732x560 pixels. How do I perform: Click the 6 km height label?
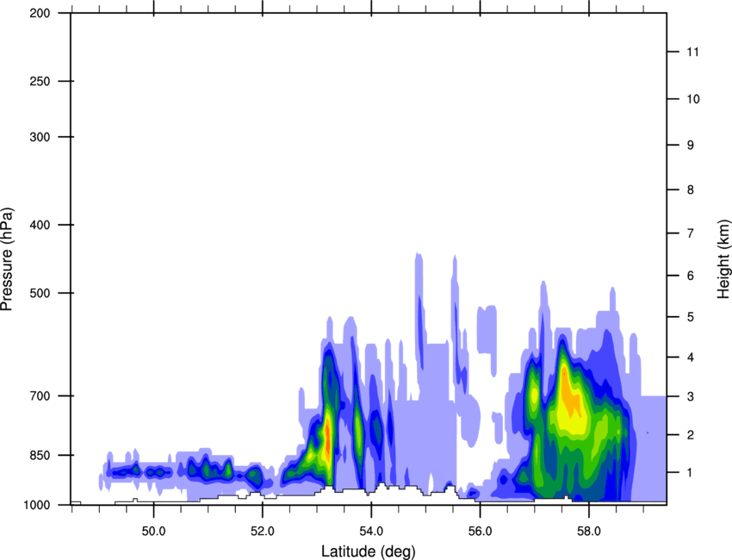tap(691, 276)
